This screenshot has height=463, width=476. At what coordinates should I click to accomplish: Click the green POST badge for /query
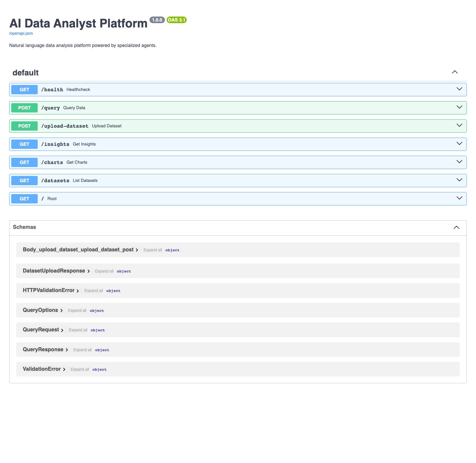pyautogui.click(x=24, y=108)
